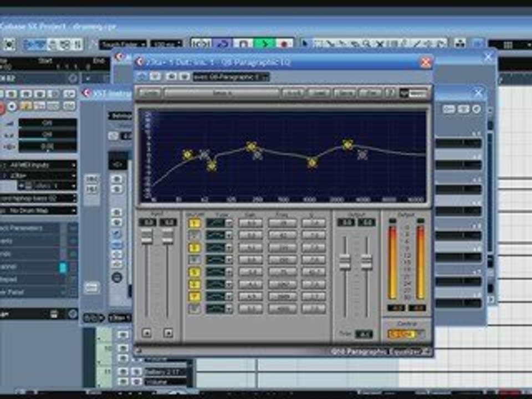532x399 pixels.
Task: Click the Trim value button
Action: tap(364, 334)
